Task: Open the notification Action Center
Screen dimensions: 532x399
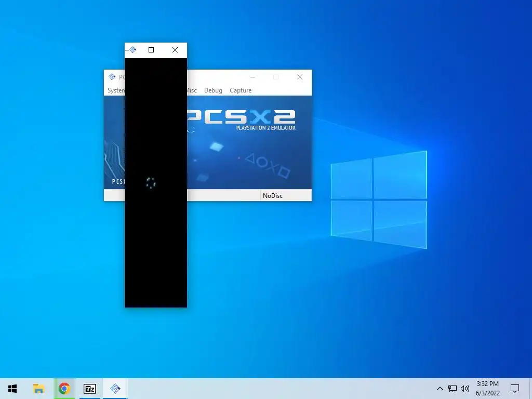Action: 515,389
